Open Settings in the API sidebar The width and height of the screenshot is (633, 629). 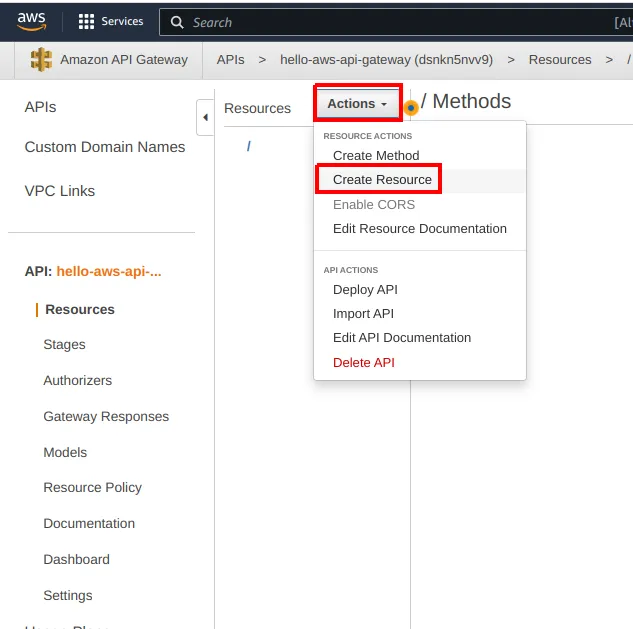[x=68, y=595]
